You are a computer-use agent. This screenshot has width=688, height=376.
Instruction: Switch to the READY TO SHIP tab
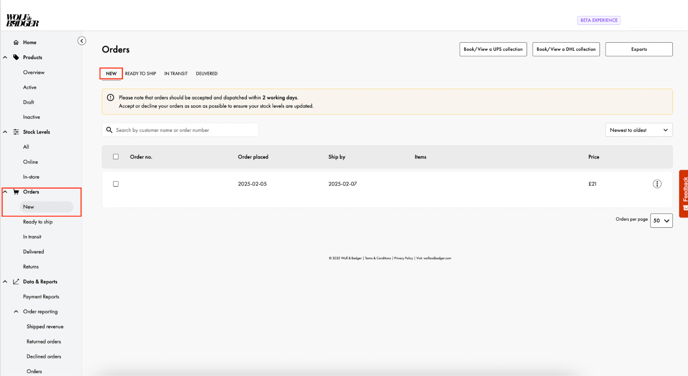click(x=140, y=74)
